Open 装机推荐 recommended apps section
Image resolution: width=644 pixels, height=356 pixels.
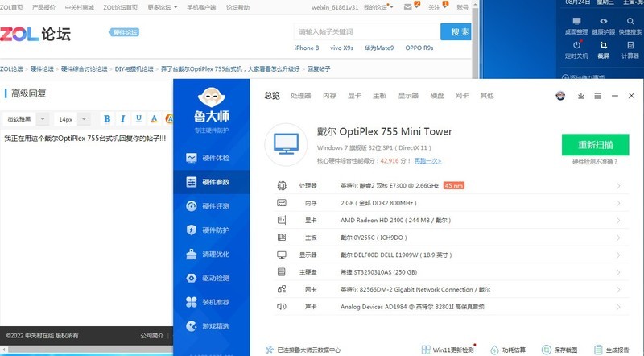click(x=211, y=302)
